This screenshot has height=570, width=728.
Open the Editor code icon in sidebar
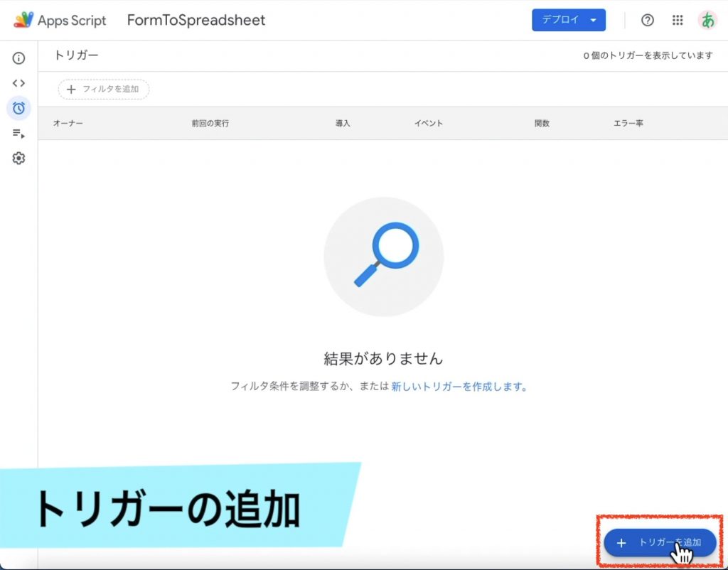coord(18,83)
